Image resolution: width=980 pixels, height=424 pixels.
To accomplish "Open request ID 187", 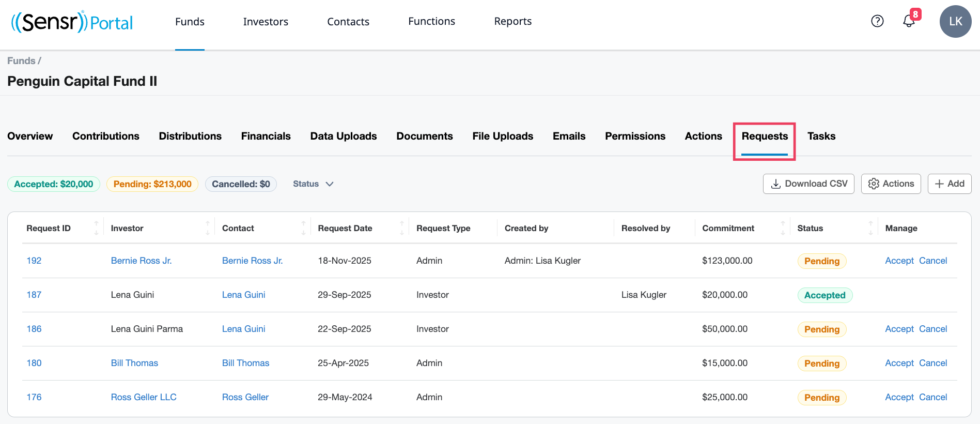I will click(x=34, y=295).
